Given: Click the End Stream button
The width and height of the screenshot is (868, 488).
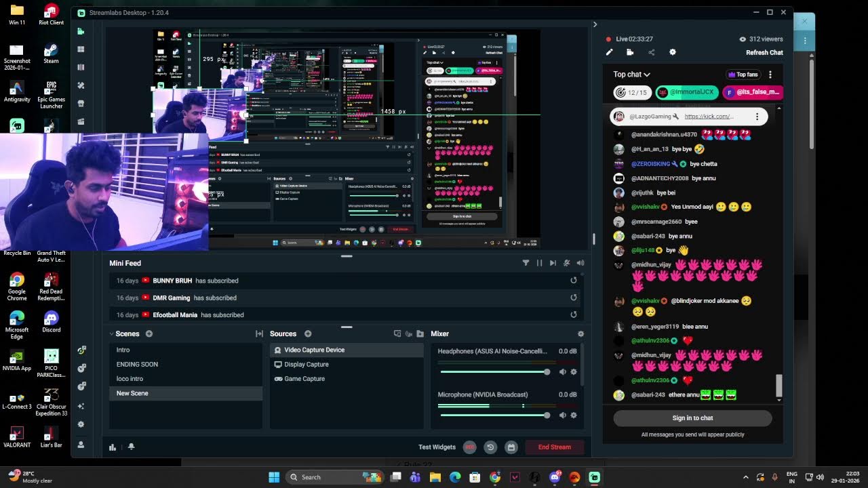Looking at the screenshot, I should point(554,447).
